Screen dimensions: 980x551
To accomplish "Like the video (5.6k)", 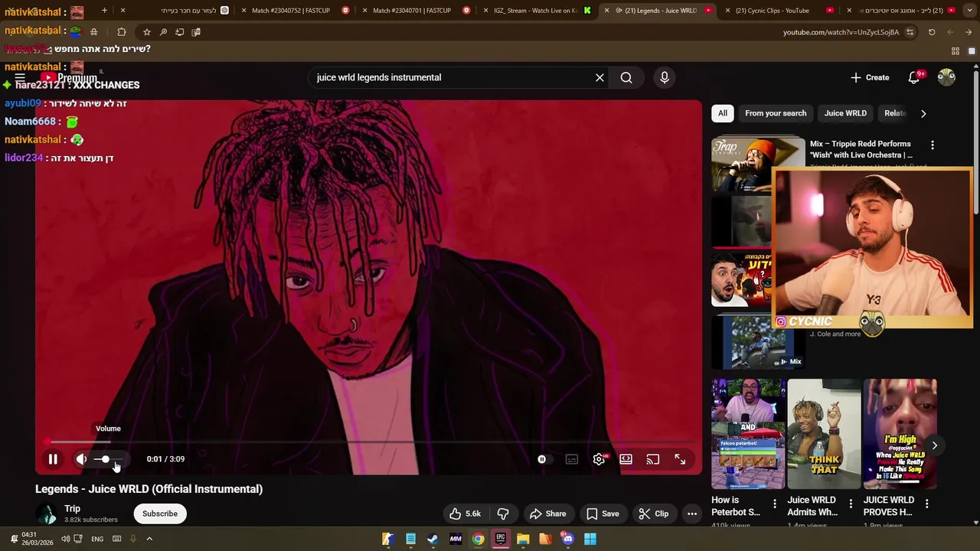I will click(x=465, y=514).
